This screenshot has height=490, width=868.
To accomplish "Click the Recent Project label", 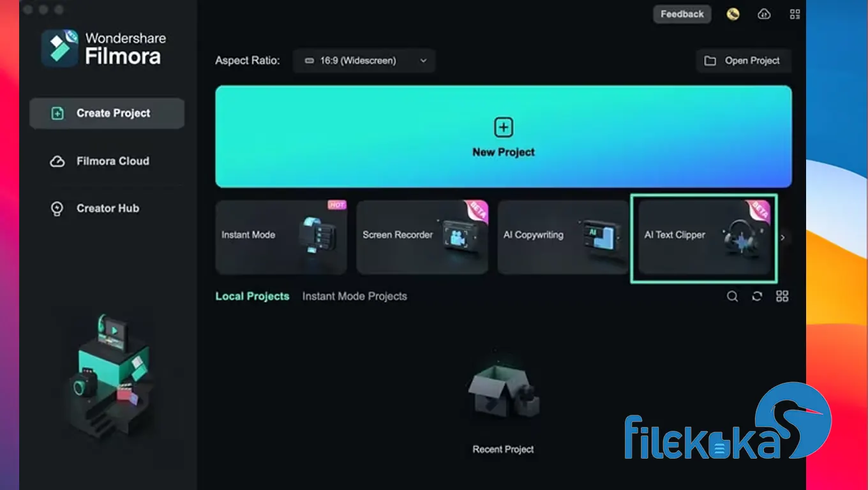I will (x=504, y=449).
